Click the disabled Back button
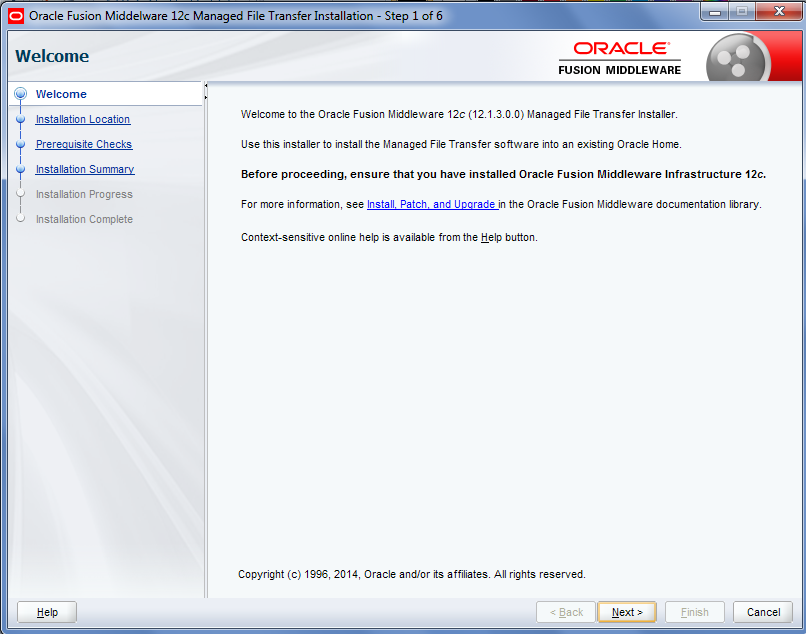806x634 pixels. pyautogui.click(x=566, y=612)
